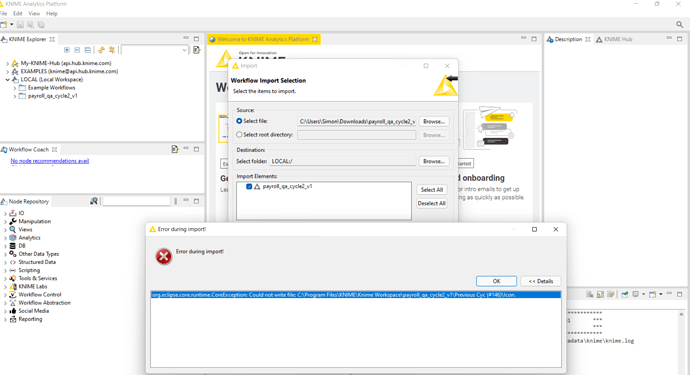Click the Node Repository search field

(x=136, y=201)
